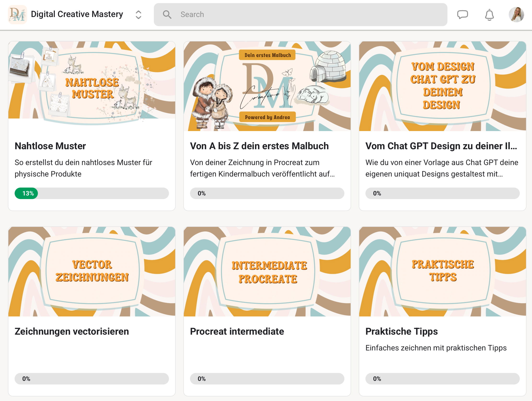
Task: Open the user profile avatar
Action: click(x=516, y=14)
